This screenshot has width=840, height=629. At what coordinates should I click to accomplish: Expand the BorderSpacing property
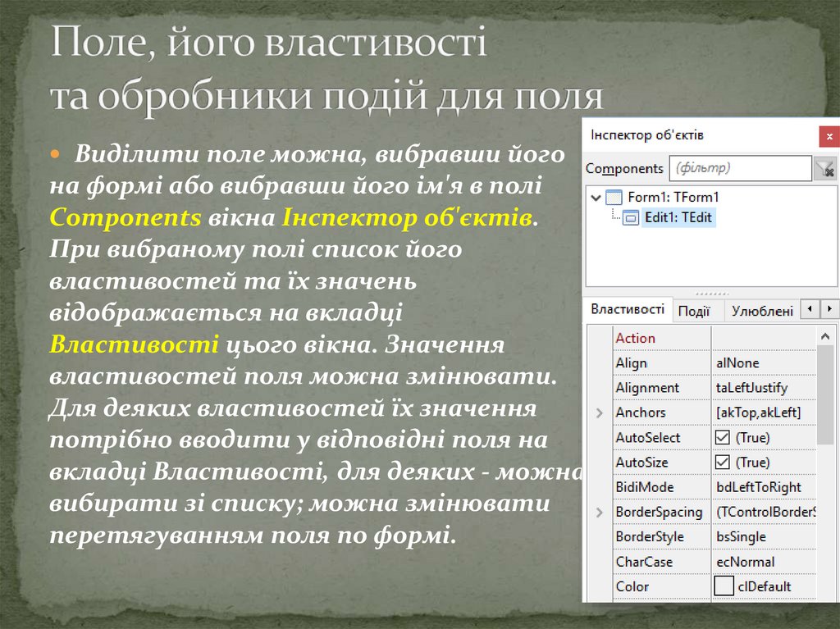tap(599, 513)
